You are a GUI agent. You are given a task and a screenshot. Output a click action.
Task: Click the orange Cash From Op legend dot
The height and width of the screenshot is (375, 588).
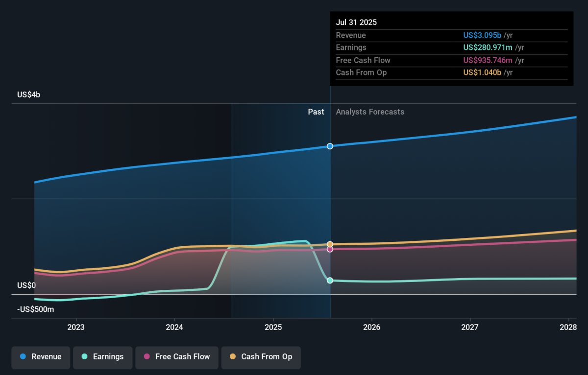coord(233,357)
